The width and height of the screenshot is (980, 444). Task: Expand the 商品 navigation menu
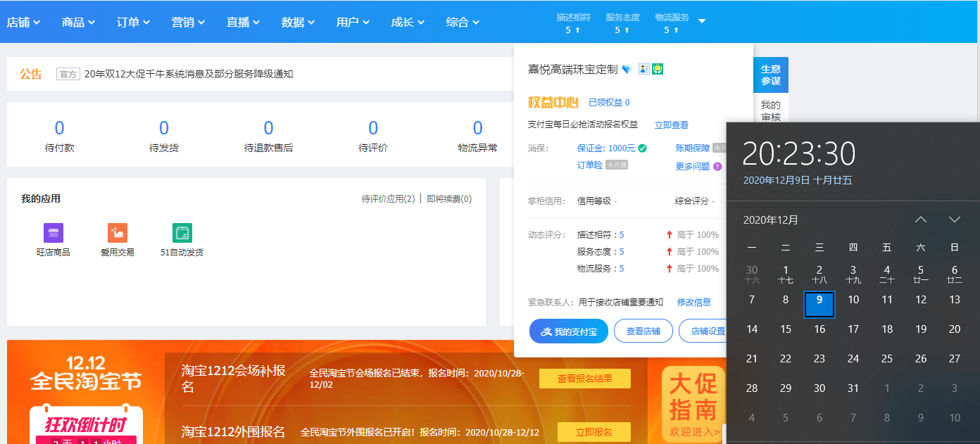tap(78, 22)
